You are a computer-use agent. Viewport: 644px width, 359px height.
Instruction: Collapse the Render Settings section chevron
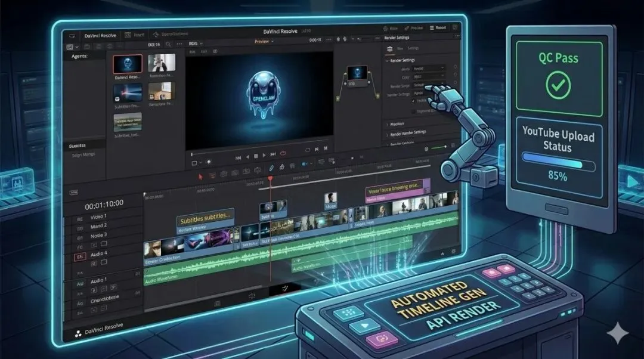[387, 60]
